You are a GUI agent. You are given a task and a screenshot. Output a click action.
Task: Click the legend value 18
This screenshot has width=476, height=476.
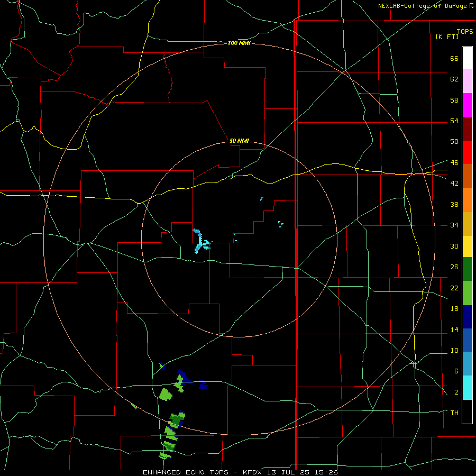[454, 309]
